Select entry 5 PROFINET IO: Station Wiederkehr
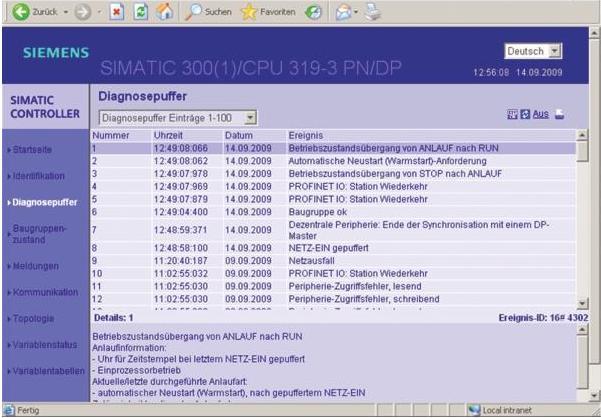Image resolution: width=601 pixels, height=418 pixels. coord(333,199)
